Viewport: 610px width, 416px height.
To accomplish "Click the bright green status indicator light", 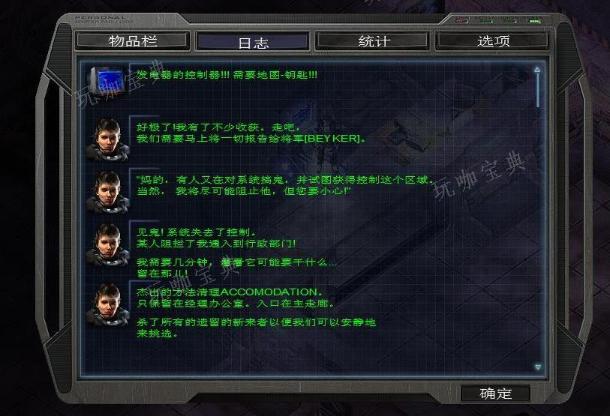I will click(535, 20).
